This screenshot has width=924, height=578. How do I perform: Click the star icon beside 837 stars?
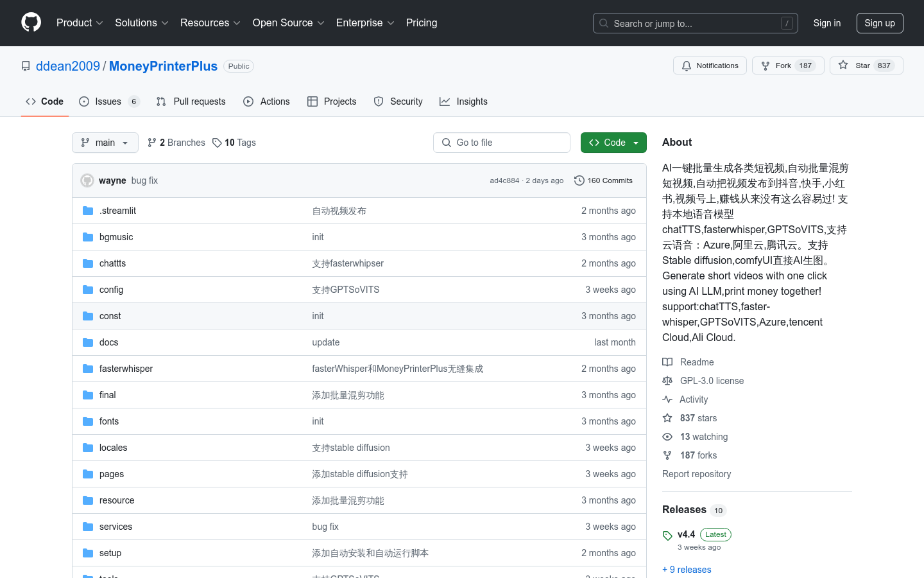point(667,418)
